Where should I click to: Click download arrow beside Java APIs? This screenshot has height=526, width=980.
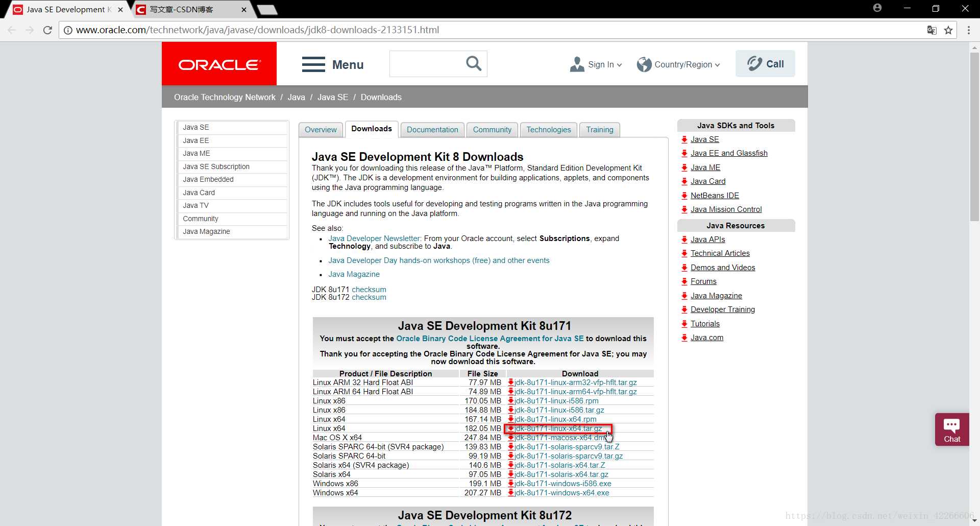click(x=684, y=240)
